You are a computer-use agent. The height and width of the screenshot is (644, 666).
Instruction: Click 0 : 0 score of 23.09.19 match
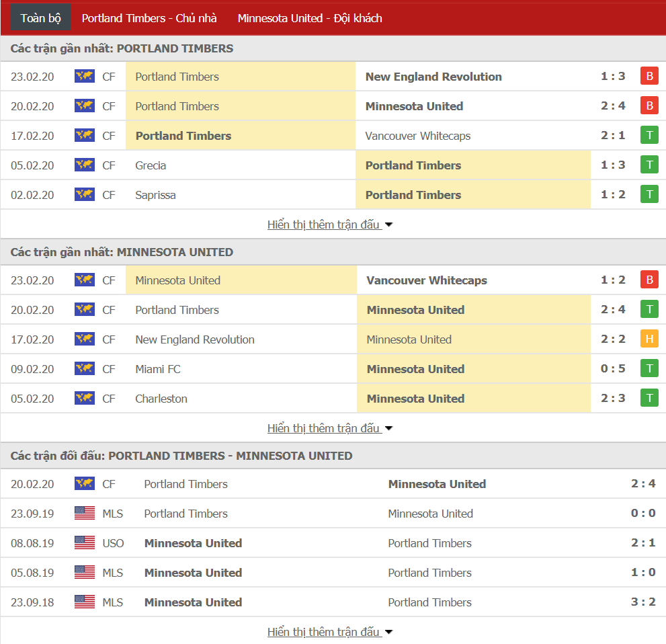(x=643, y=513)
